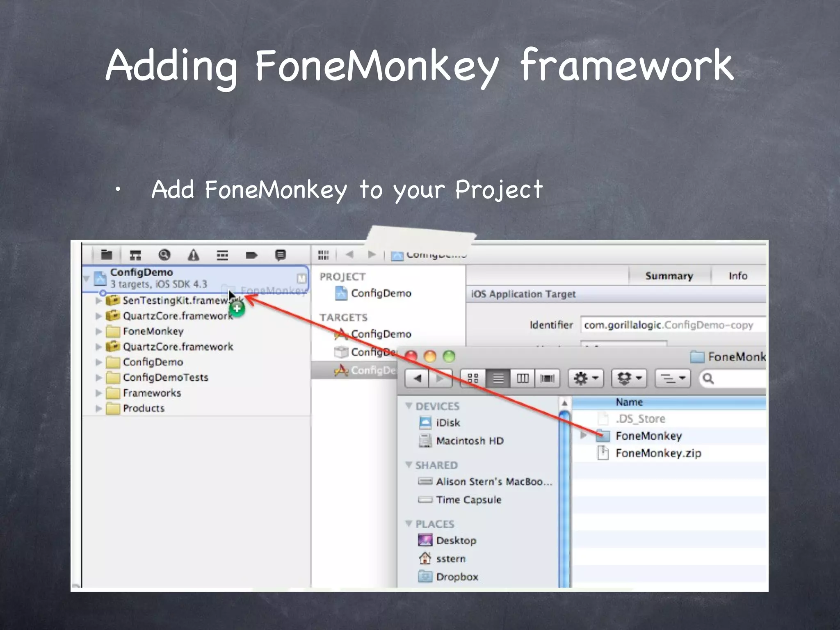Expand the ConfigDemoTests group

[x=98, y=377]
